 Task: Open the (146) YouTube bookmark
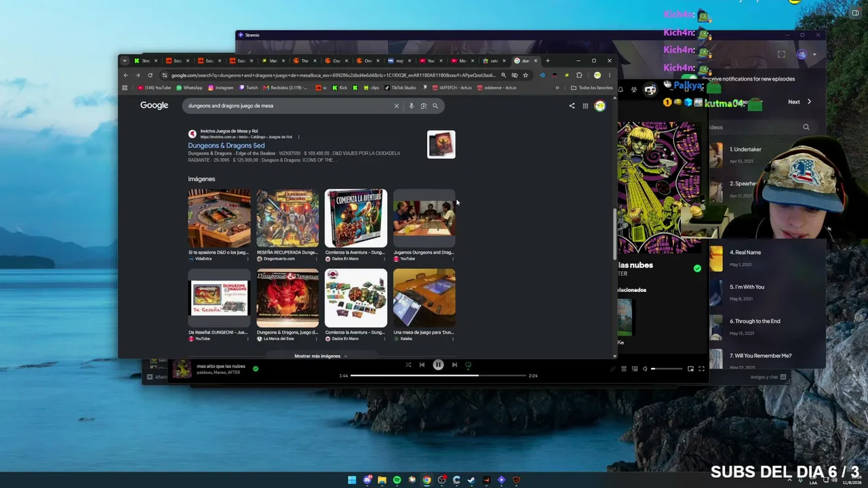(154, 87)
